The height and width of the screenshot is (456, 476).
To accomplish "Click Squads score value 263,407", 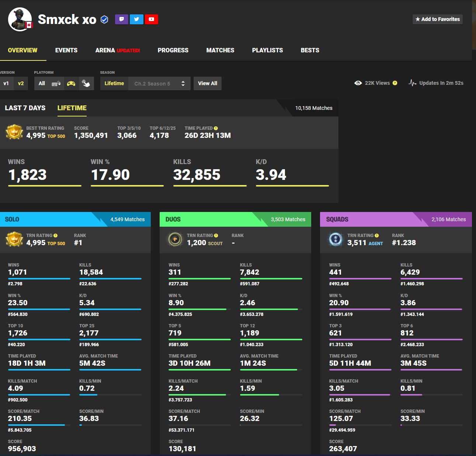I will click(343, 449).
